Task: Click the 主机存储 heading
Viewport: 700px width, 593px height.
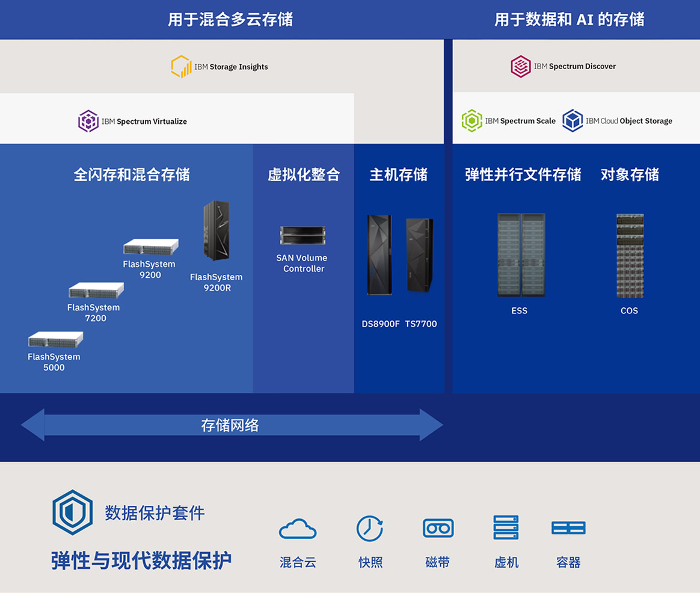Action: [x=399, y=174]
